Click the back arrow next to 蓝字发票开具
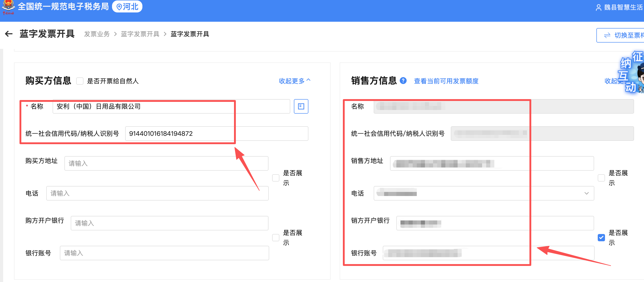This screenshot has height=282, width=644. pos(8,34)
